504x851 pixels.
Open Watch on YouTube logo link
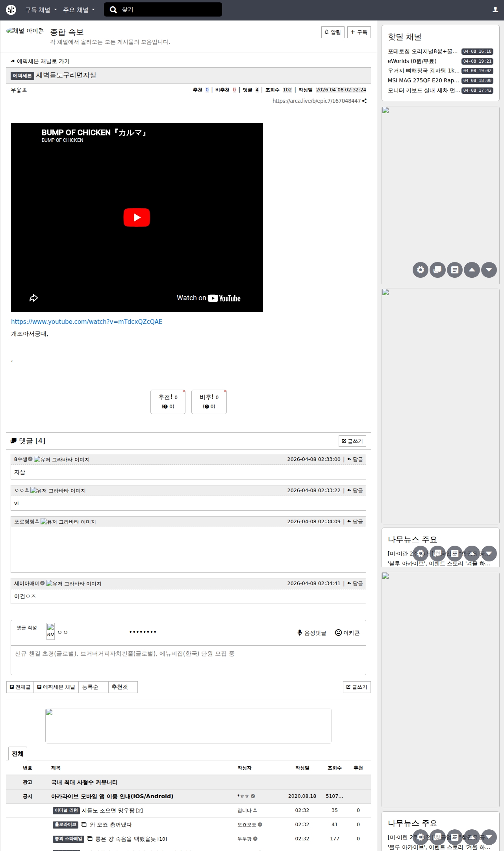point(209,298)
